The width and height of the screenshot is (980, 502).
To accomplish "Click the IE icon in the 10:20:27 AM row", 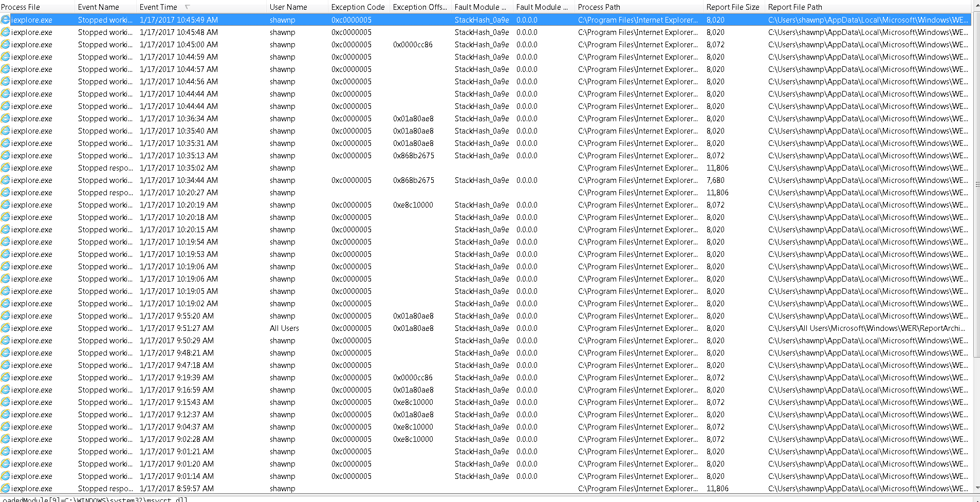I will point(5,193).
